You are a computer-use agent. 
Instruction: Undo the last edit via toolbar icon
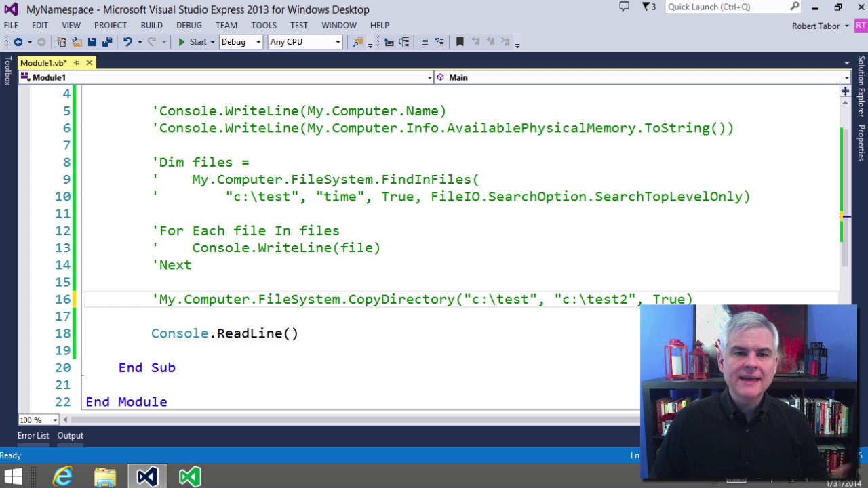(127, 42)
